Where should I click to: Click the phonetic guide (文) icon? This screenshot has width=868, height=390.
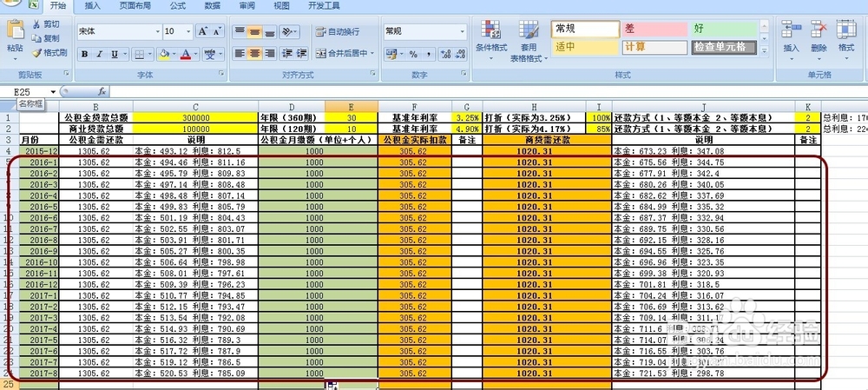210,55
